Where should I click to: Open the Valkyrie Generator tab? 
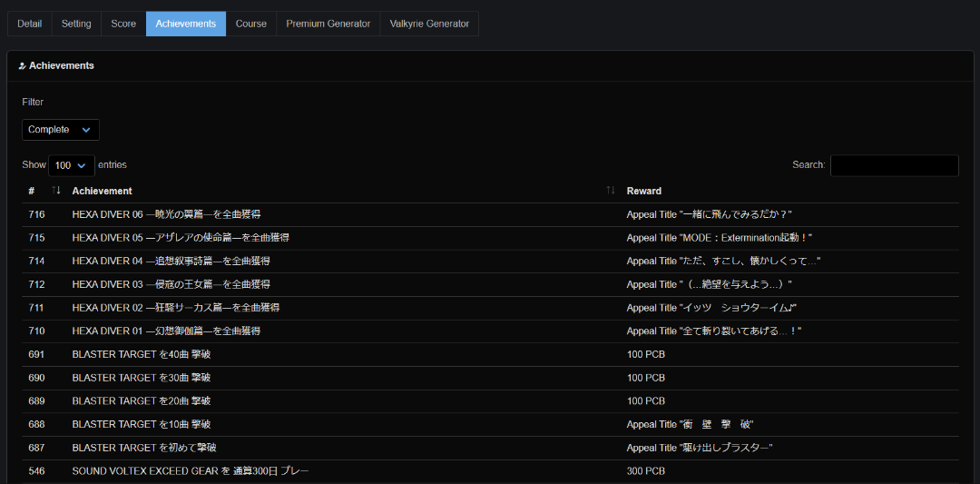[429, 24]
